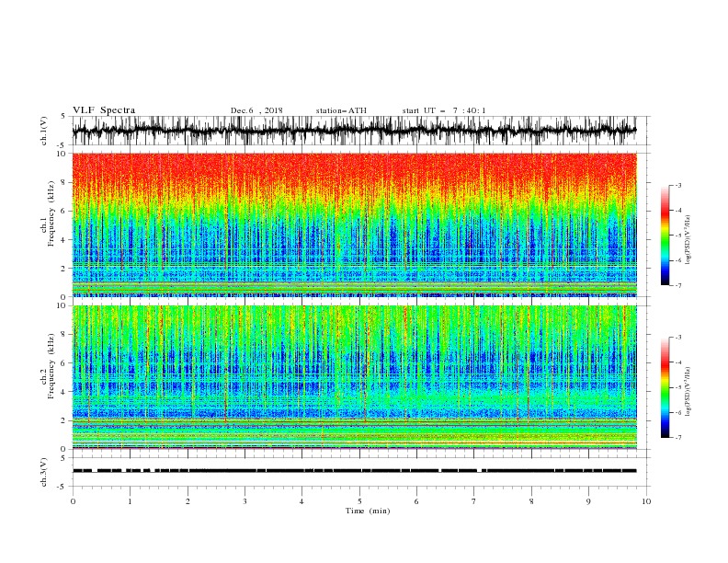The height and width of the screenshot is (563, 728).
Task: Click the "-5" tick of the ch.3(V) axis
Action: pyautogui.click(x=63, y=487)
